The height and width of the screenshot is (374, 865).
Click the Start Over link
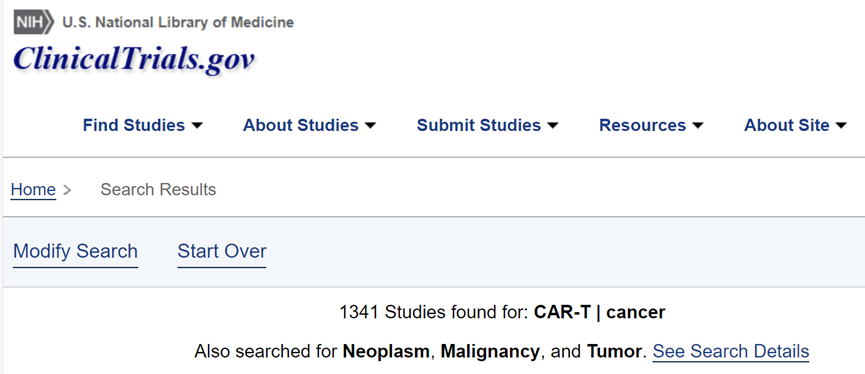(222, 252)
